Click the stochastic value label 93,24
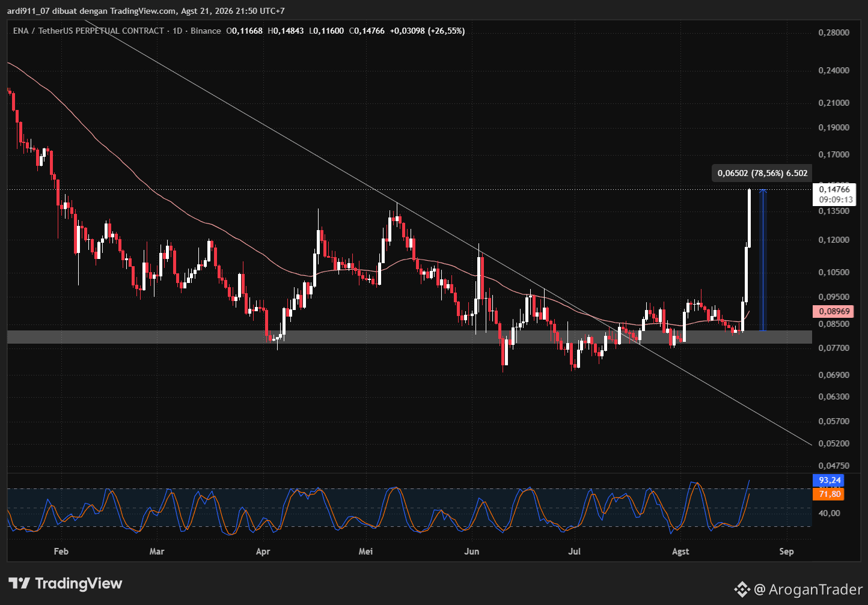This screenshot has height=605, width=868. (829, 480)
